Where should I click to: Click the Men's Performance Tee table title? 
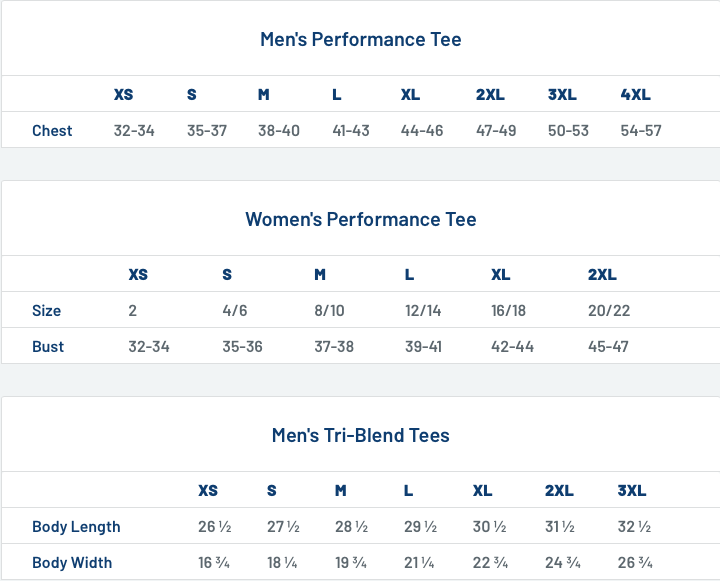point(360,40)
